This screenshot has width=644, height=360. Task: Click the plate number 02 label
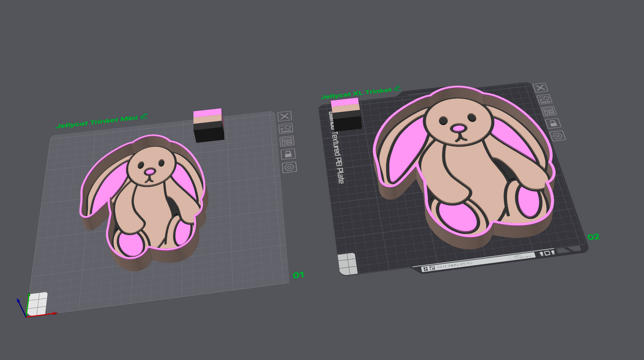click(x=594, y=237)
